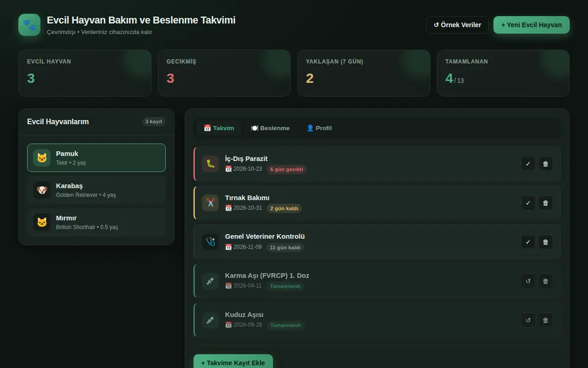588x368 pixels.
Task: Delete Karma Aşı (FVRCP) 1. Doz entry
Action: (x=545, y=281)
